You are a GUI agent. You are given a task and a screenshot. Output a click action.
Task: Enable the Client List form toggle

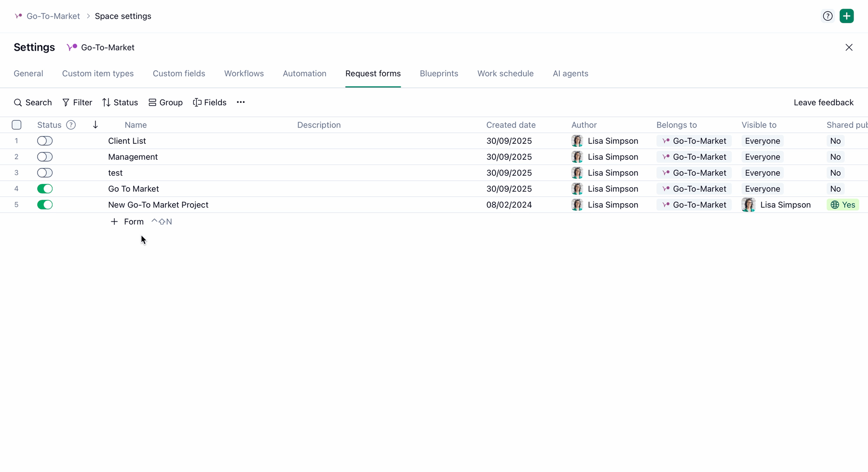point(45,141)
